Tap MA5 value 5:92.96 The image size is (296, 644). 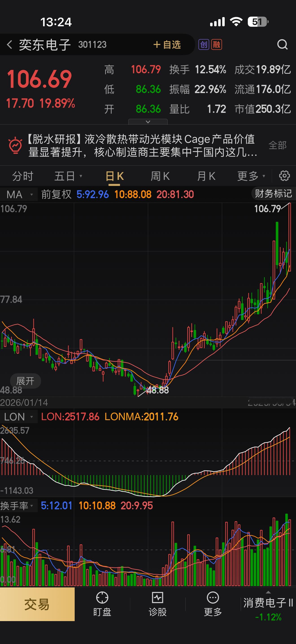(93, 194)
